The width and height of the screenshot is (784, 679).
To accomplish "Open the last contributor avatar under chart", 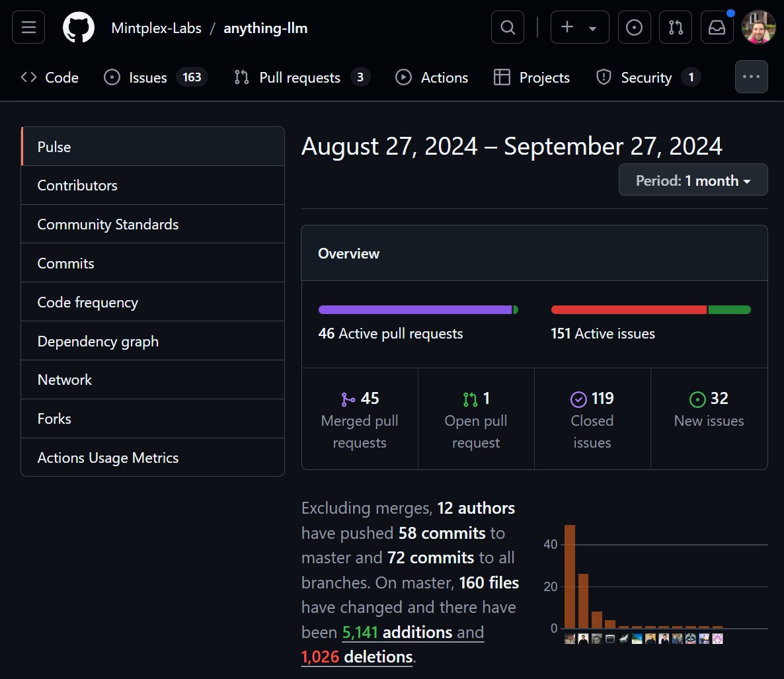I will tap(717, 639).
